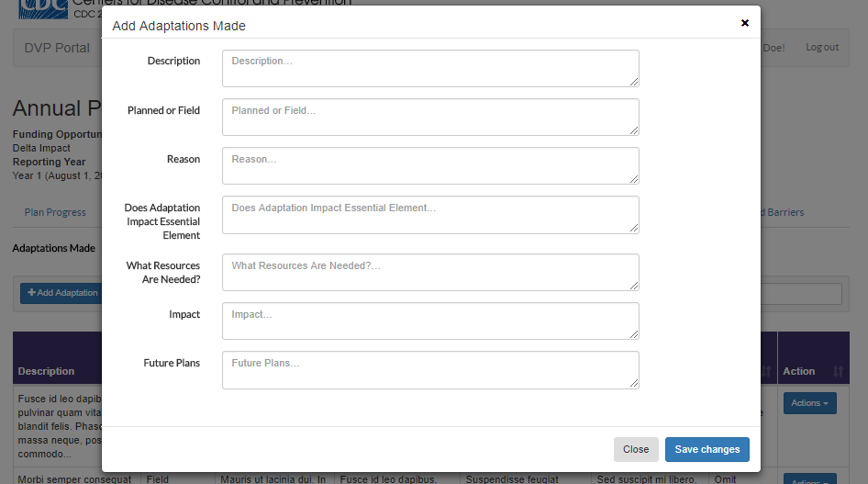The image size is (868, 484).
Task: Focus the Planned or Field text box
Action: coord(429,117)
